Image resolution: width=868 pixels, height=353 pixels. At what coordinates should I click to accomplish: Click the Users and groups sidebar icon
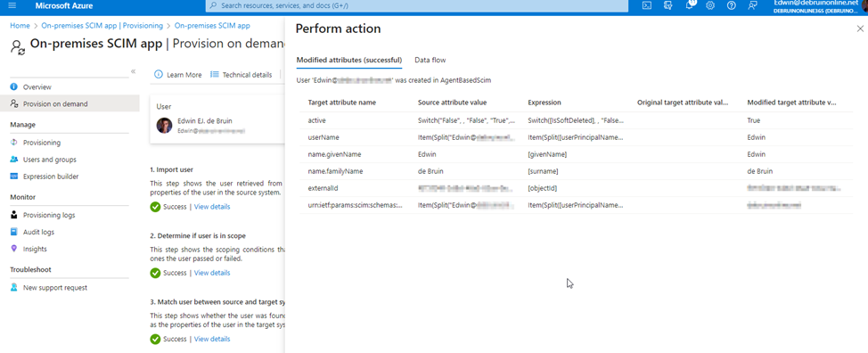pos(14,160)
